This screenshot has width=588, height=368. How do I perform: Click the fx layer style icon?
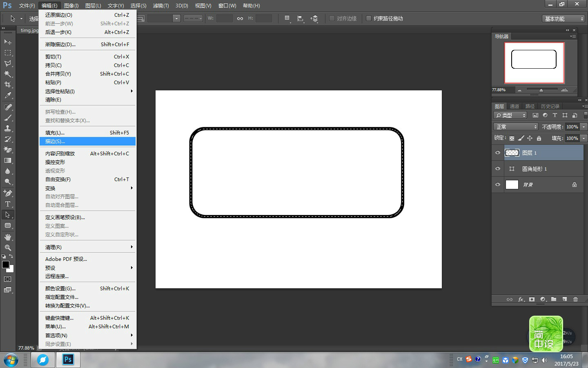click(521, 299)
